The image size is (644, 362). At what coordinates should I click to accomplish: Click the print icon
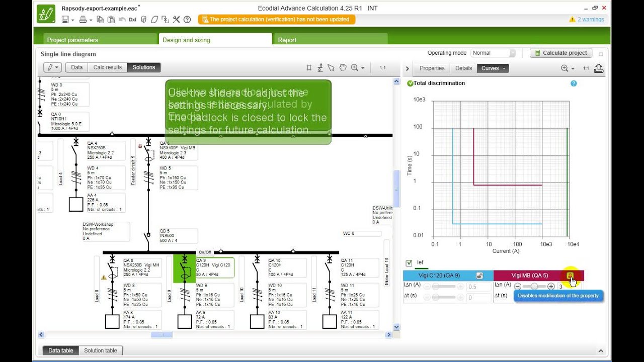point(83,20)
